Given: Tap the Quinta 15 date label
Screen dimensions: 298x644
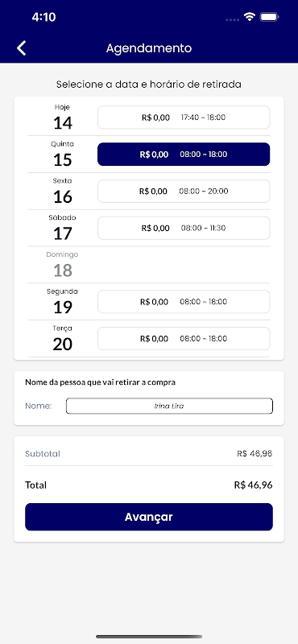Looking at the screenshot, I should click(x=63, y=155).
